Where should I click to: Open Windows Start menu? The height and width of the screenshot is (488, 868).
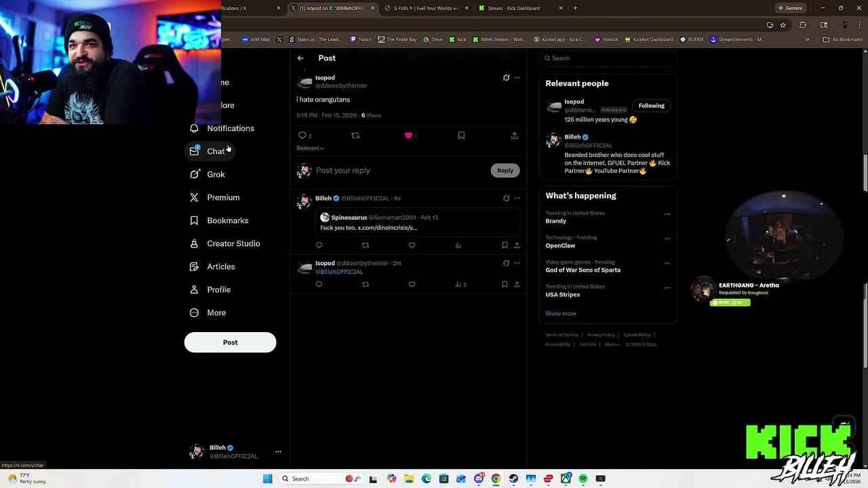(268, 479)
